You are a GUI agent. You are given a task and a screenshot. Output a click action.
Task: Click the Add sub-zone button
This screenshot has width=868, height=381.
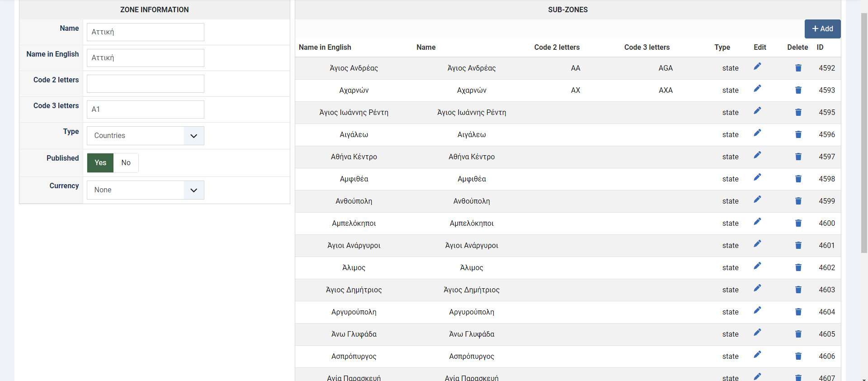822,29
